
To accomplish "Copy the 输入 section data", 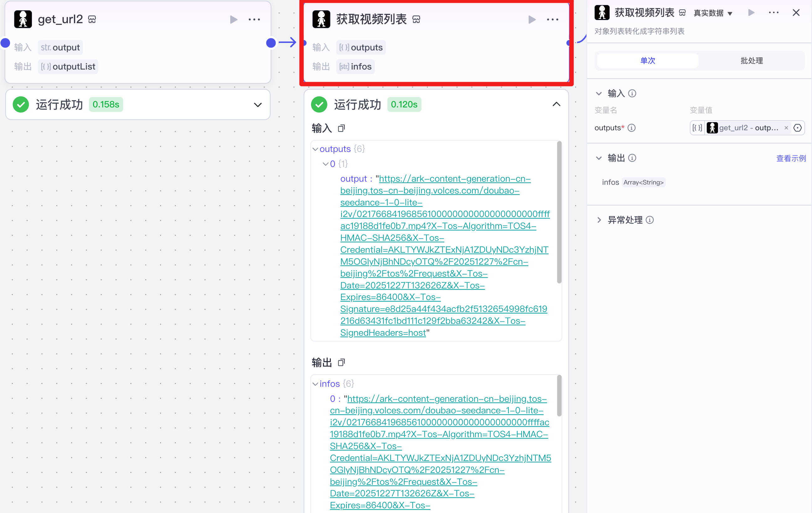I will point(341,128).
